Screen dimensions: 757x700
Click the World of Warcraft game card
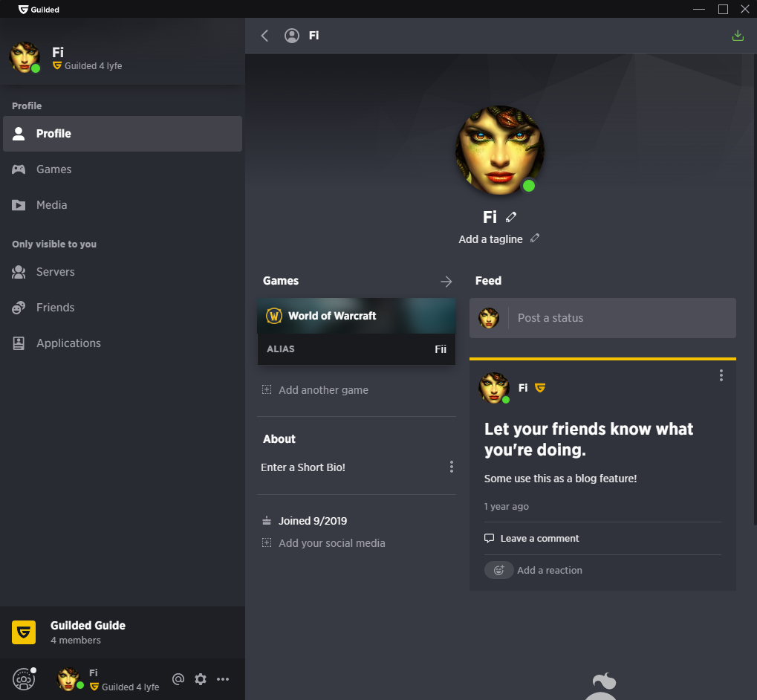pos(357,316)
